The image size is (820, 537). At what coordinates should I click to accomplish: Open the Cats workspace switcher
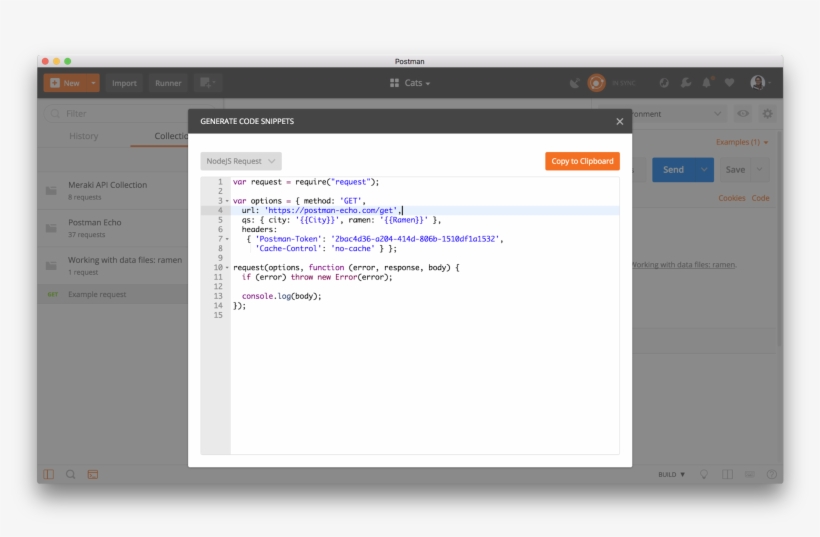pos(410,83)
